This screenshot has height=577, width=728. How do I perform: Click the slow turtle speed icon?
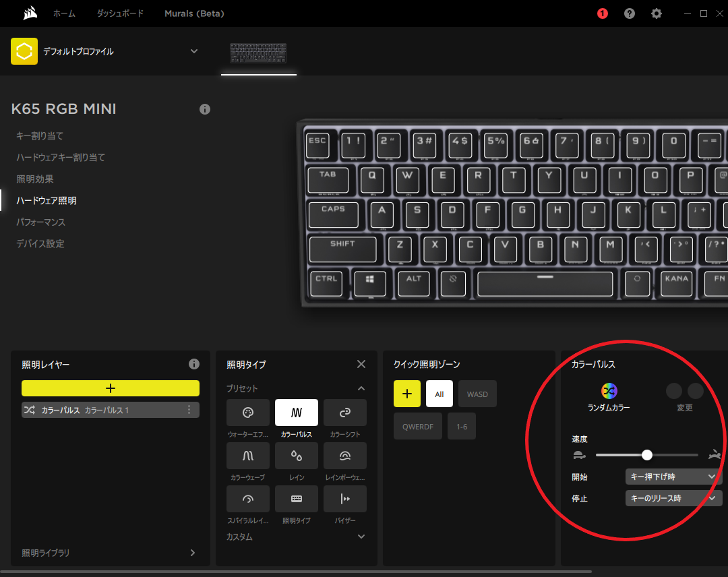pos(579,456)
